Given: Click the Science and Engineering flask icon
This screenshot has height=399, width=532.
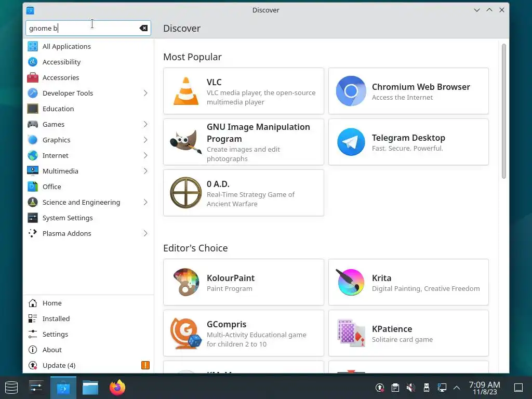Looking at the screenshot, I should (x=33, y=203).
